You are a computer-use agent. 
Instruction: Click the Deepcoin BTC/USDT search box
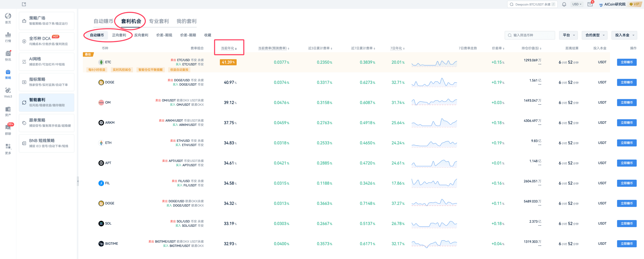tap(532, 4)
